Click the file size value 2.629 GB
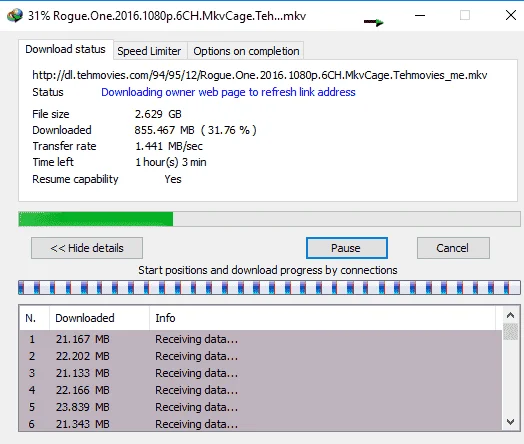Image resolution: width=524 pixels, height=444 pixels. pyautogui.click(x=158, y=114)
